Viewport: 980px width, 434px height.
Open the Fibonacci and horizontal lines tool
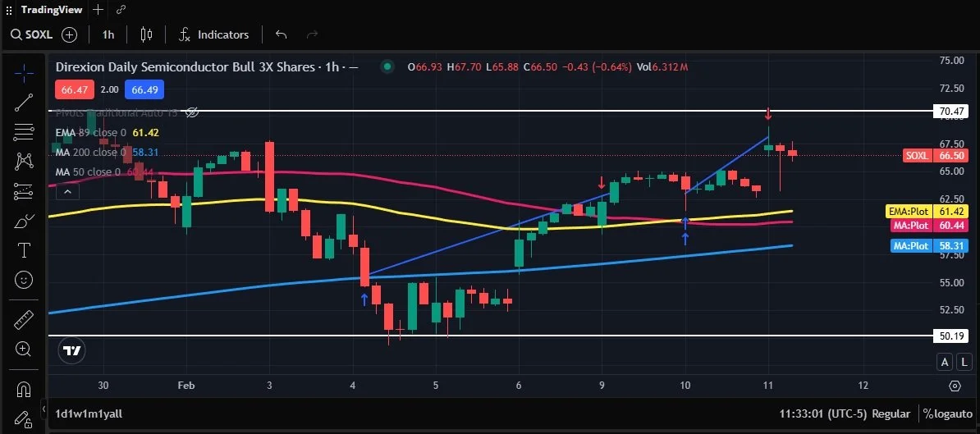24,132
